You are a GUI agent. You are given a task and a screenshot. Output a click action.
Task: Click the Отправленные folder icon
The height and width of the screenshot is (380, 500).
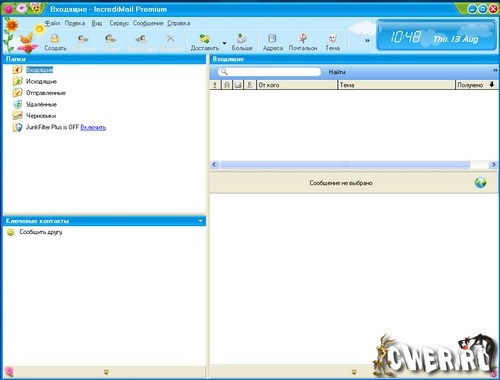[x=17, y=92]
